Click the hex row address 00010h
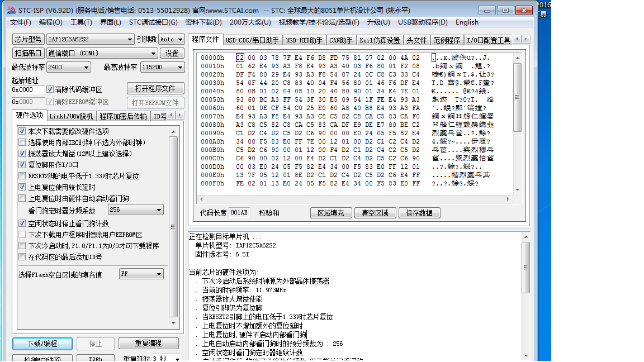 (212, 66)
